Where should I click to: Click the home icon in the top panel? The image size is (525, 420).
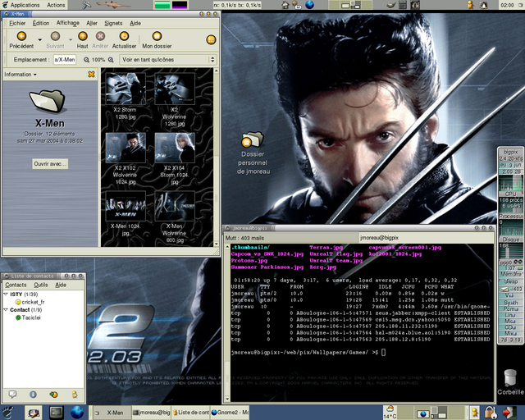click(x=285, y=5)
